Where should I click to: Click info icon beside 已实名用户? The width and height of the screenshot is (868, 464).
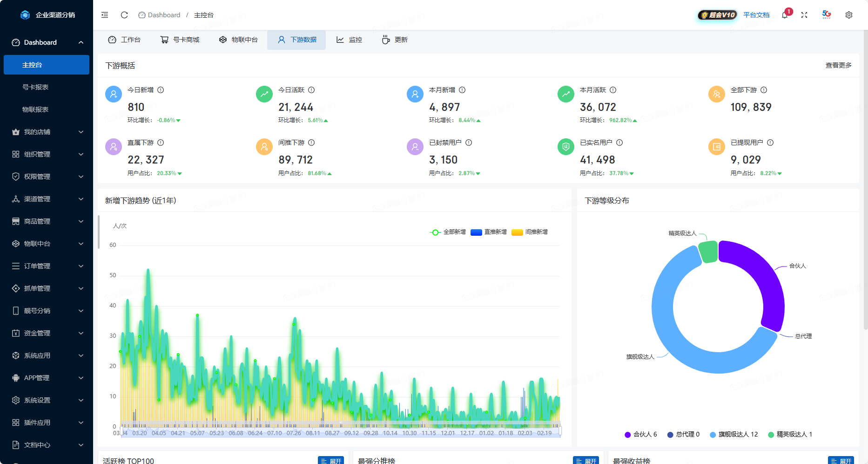pyautogui.click(x=619, y=143)
